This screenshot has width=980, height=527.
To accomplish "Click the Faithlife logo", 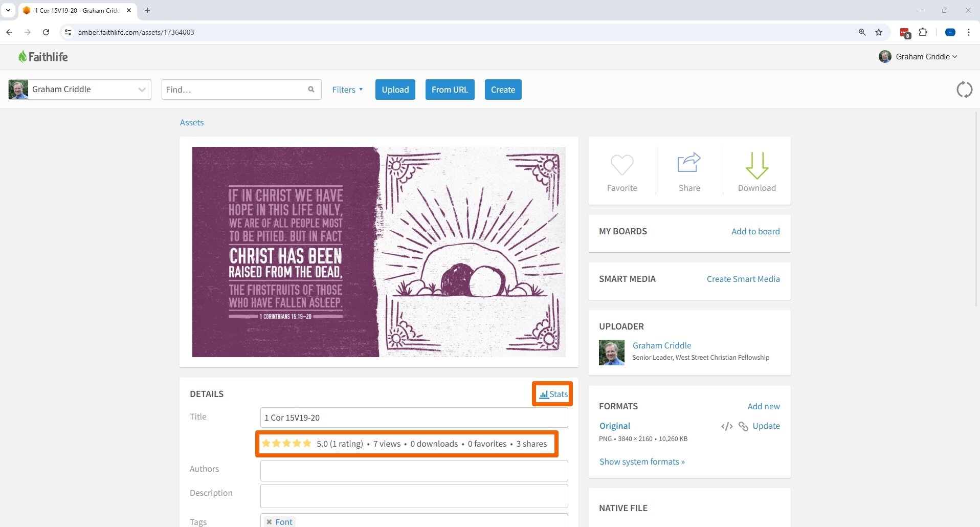I will (x=43, y=57).
